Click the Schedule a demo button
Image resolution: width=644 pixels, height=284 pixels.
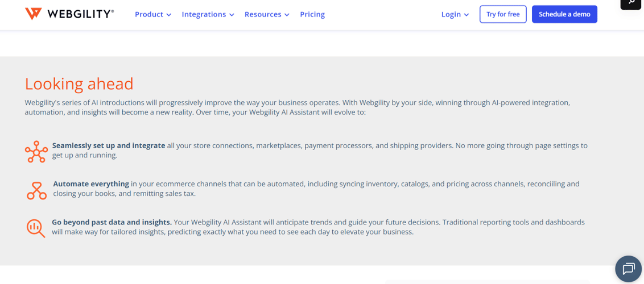(564, 14)
